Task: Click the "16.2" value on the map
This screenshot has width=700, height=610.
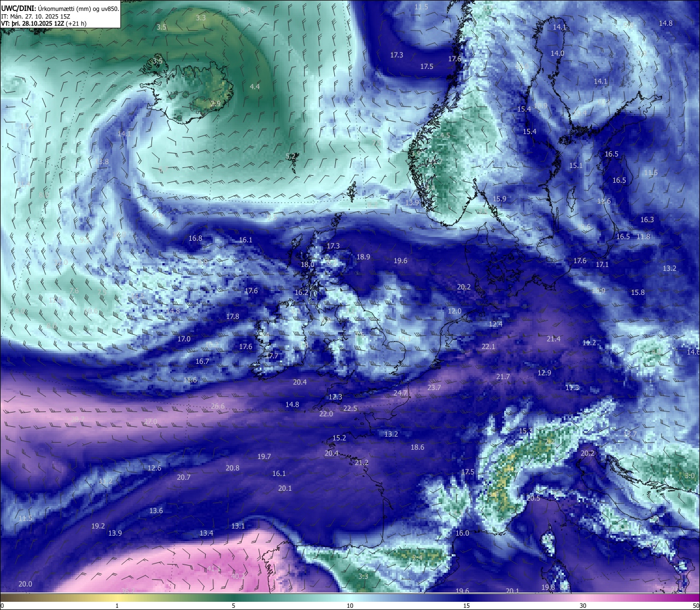Action: click(x=301, y=292)
